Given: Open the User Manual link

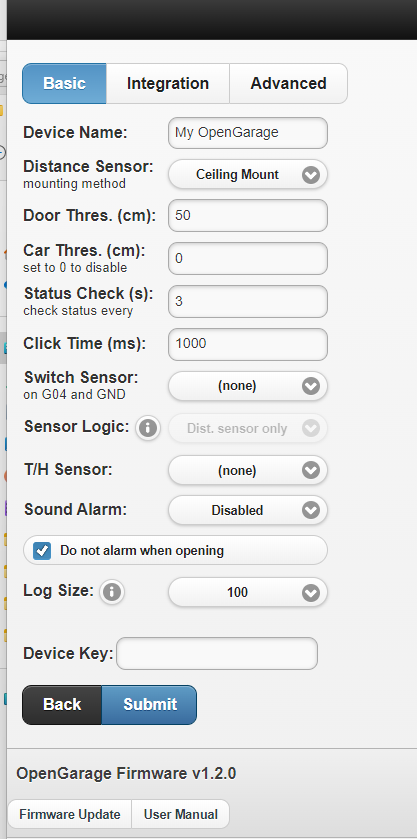Looking at the screenshot, I should click(x=180, y=814).
